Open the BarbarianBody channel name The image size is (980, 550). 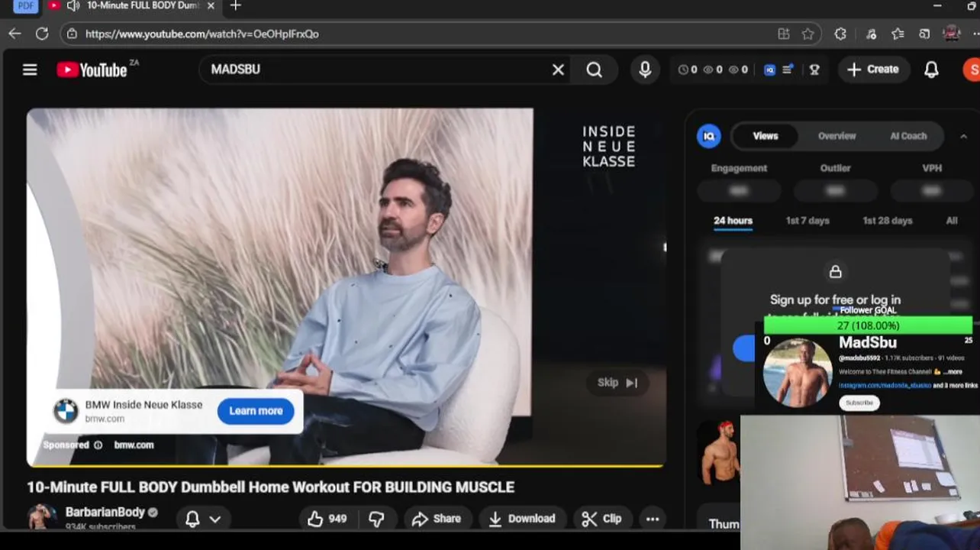[x=105, y=512]
